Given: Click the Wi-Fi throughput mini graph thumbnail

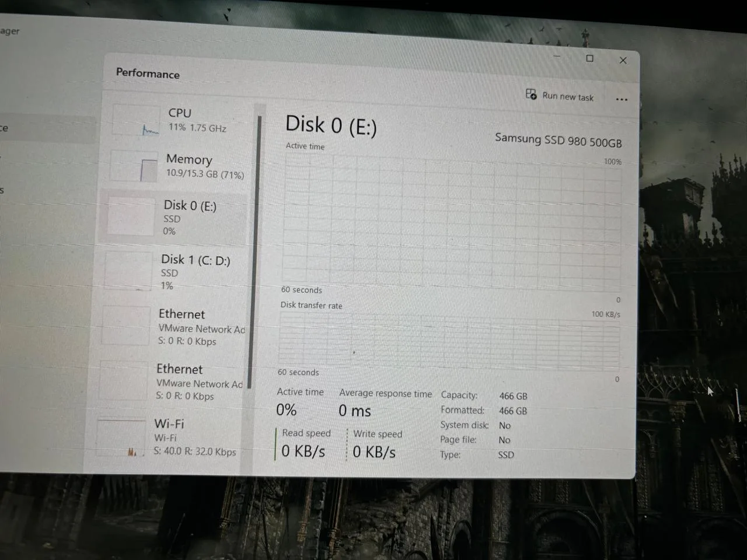Looking at the screenshot, I should (x=121, y=437).
